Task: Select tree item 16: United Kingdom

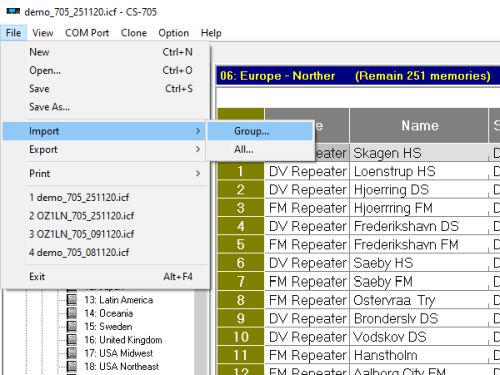Action: 123,340
